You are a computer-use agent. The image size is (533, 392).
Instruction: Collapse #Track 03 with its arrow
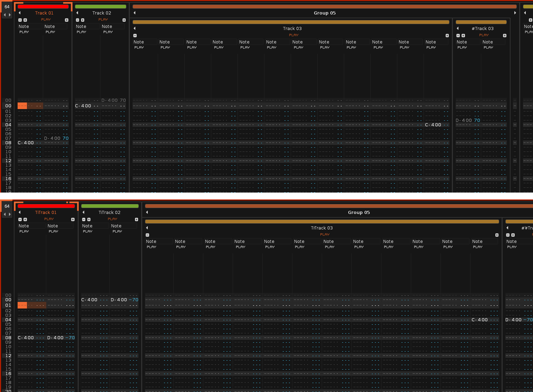[458, 28]
